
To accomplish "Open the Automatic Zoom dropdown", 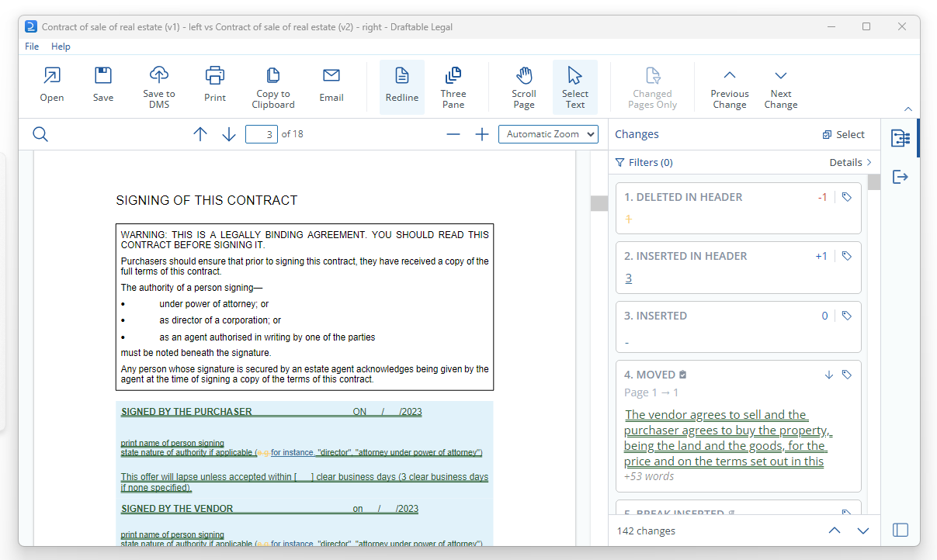I will coord(548,134).
